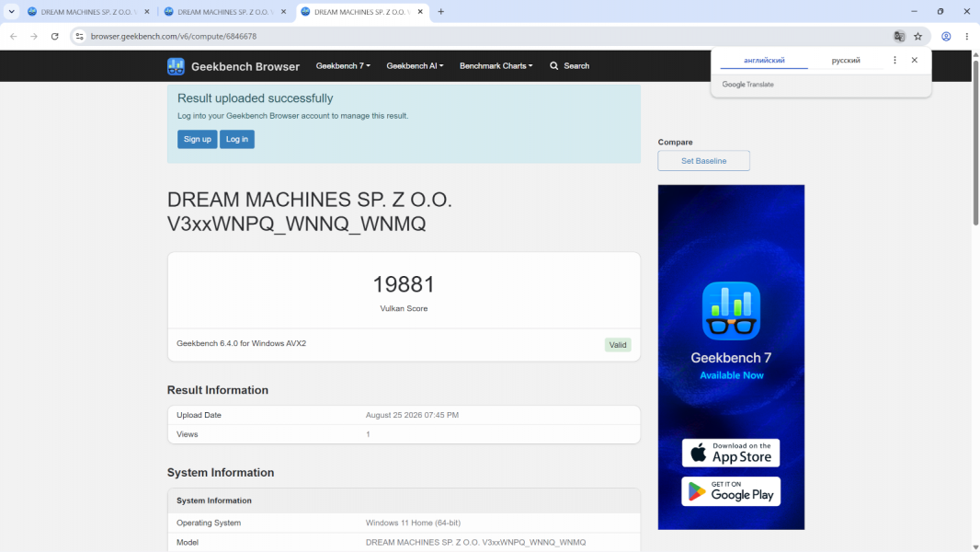This screenshot has height=552, width=980.
Task: Select the русский language tab
Action: tap(846, 60)
